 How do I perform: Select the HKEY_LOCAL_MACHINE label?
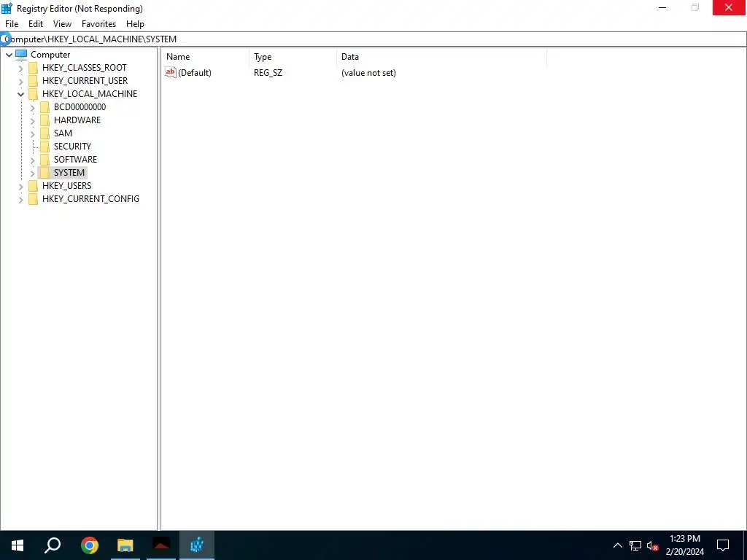90,94
